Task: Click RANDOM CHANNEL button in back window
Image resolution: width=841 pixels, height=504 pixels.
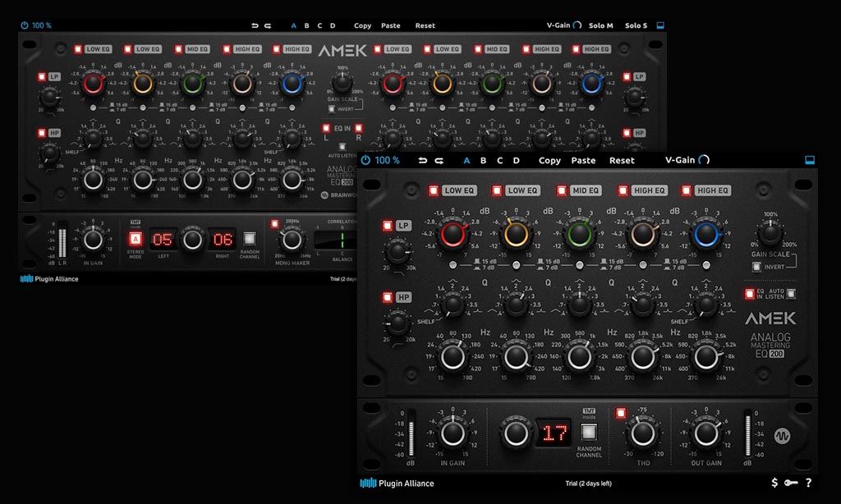Action: click(250, 238)
